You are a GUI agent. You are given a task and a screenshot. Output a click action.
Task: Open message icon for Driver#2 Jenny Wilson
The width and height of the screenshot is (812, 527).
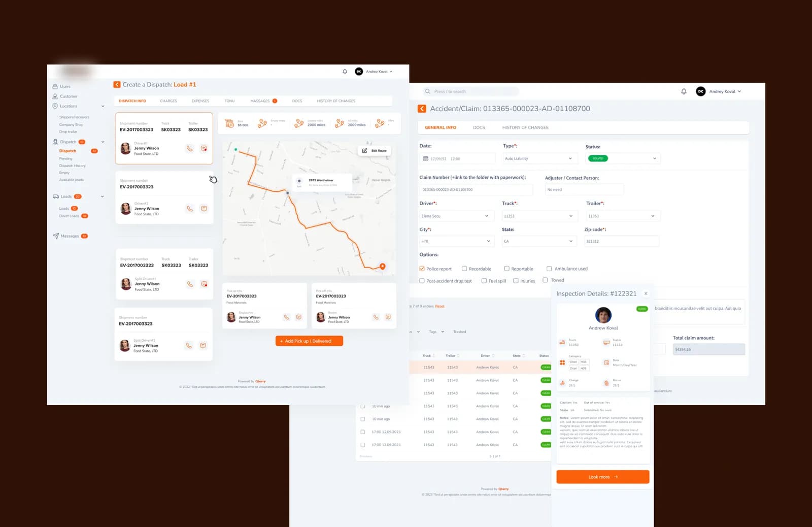204,209
